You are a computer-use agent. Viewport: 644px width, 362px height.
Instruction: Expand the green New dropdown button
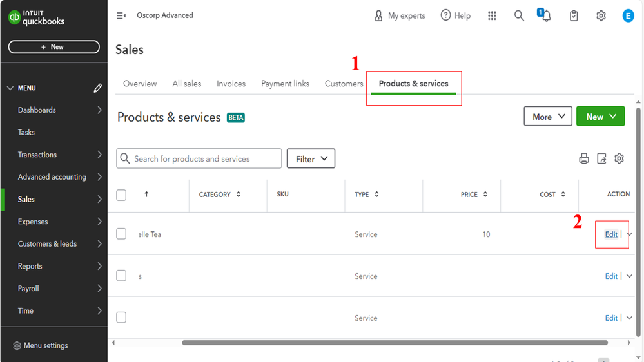click(x=600, y=117)
